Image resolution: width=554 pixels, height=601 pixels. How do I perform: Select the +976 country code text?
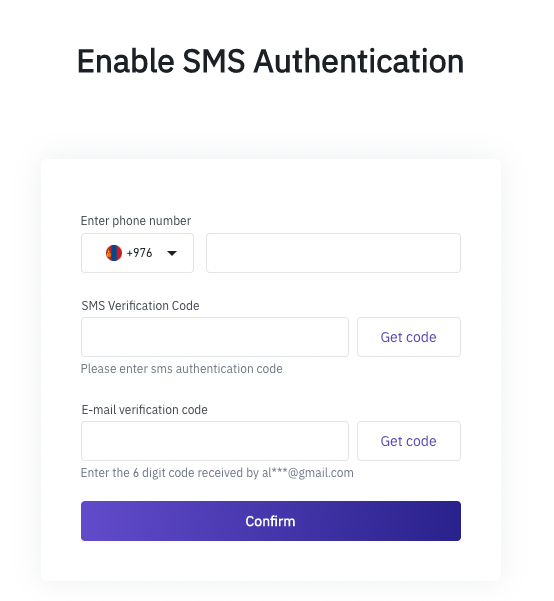(x=140, y=253)
